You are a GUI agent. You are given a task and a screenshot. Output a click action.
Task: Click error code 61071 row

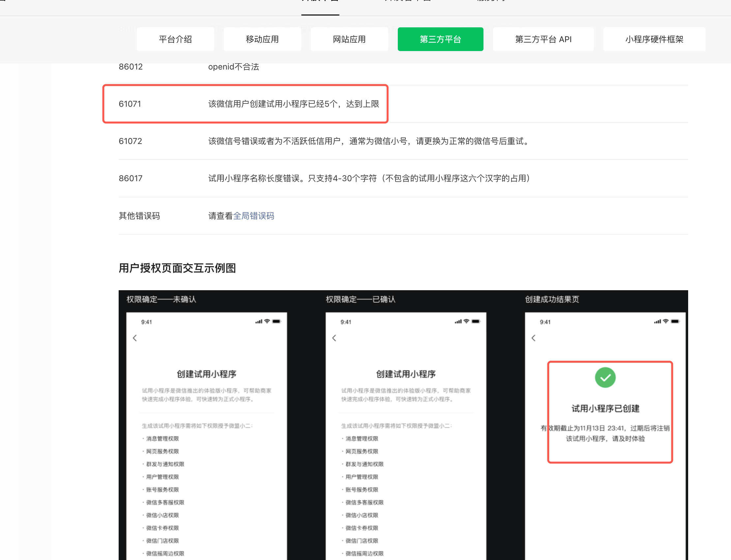coord(130,104)
